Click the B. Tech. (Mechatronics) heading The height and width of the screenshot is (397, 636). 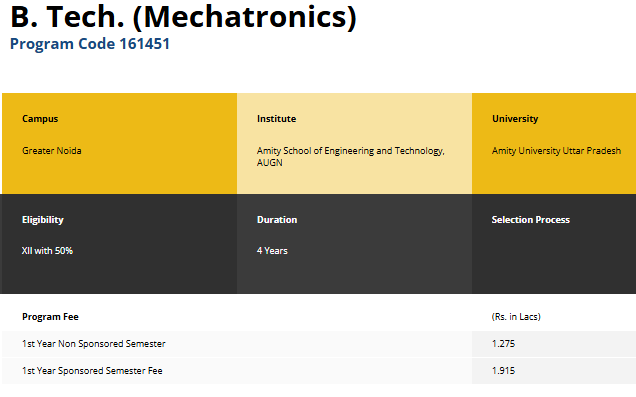(183, 17)
